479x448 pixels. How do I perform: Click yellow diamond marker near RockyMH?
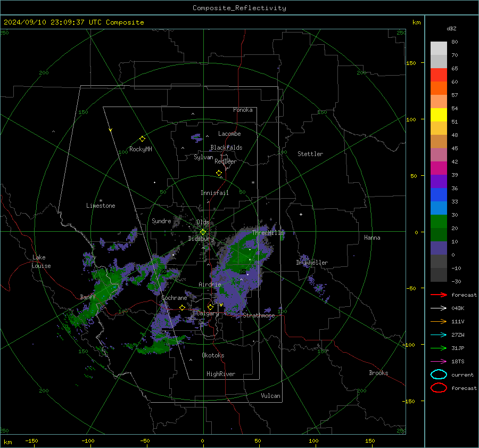(x=142, y=139)
